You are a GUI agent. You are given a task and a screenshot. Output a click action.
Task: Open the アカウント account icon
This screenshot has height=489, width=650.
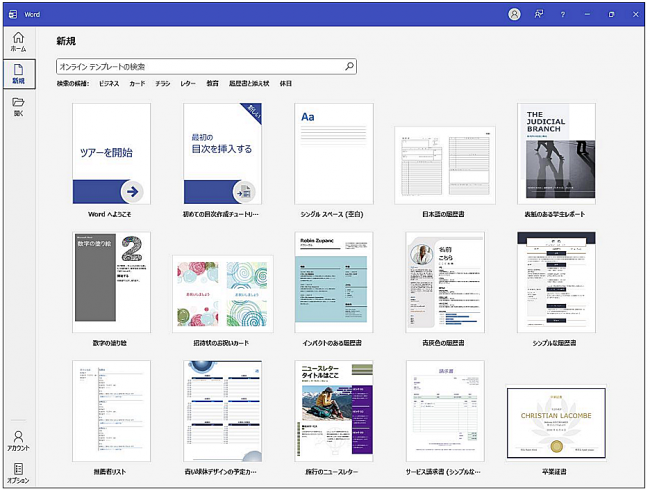tap(18, 441)
